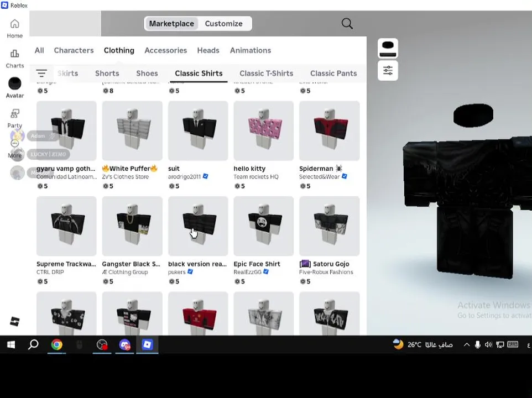Open the network tray icon

pos(500,345)
